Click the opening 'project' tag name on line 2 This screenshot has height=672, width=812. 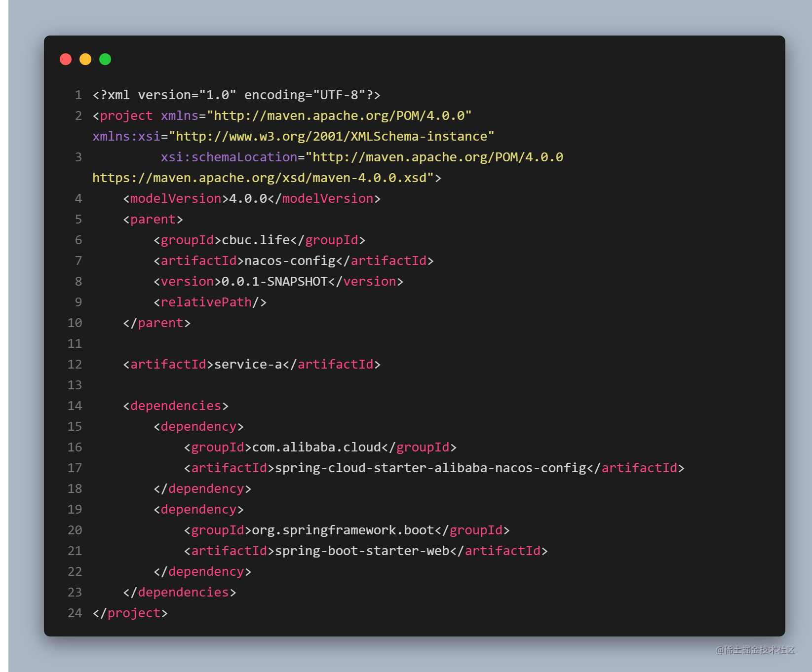click(x=126, y=116)
